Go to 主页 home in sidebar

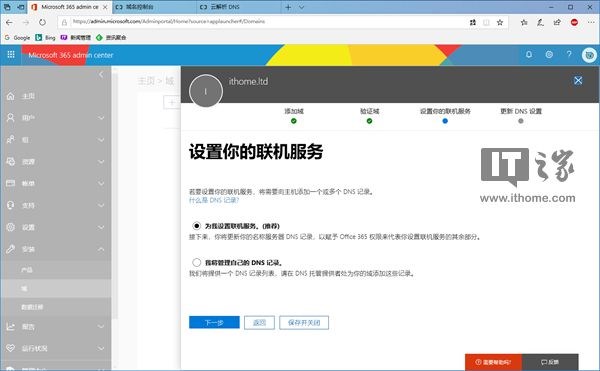[x=28, y=96]
